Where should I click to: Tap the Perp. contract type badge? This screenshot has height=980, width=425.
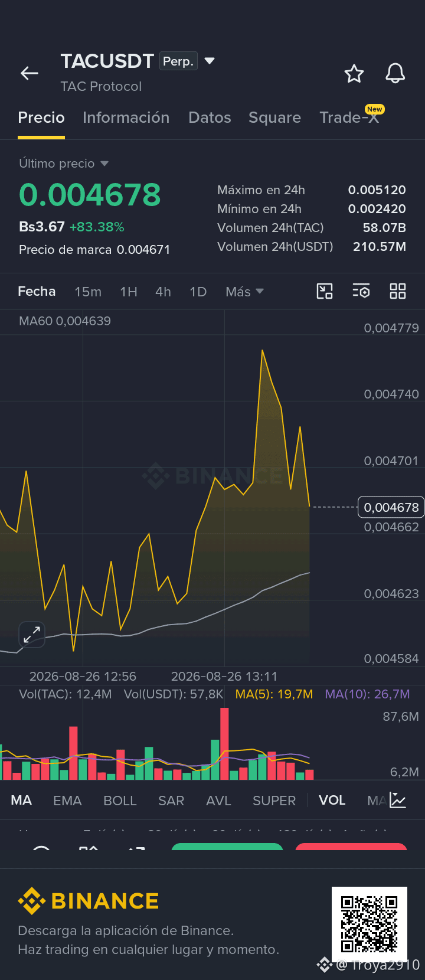(x=178, y=61)
